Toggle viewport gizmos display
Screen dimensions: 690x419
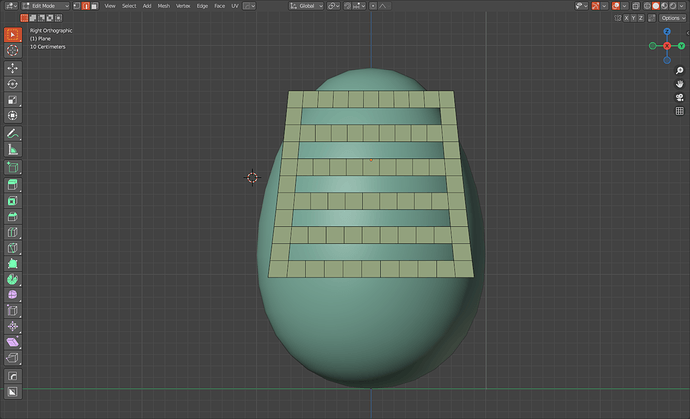[595, 6]
